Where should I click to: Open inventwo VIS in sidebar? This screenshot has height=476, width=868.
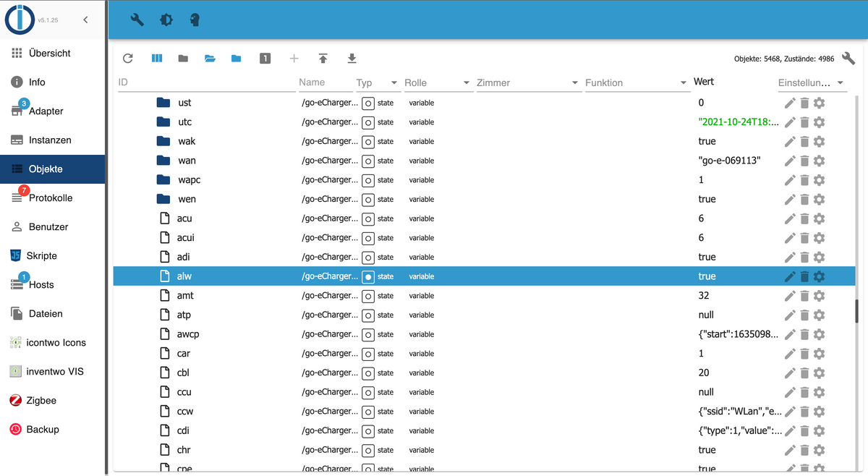[x=52, y=371]
